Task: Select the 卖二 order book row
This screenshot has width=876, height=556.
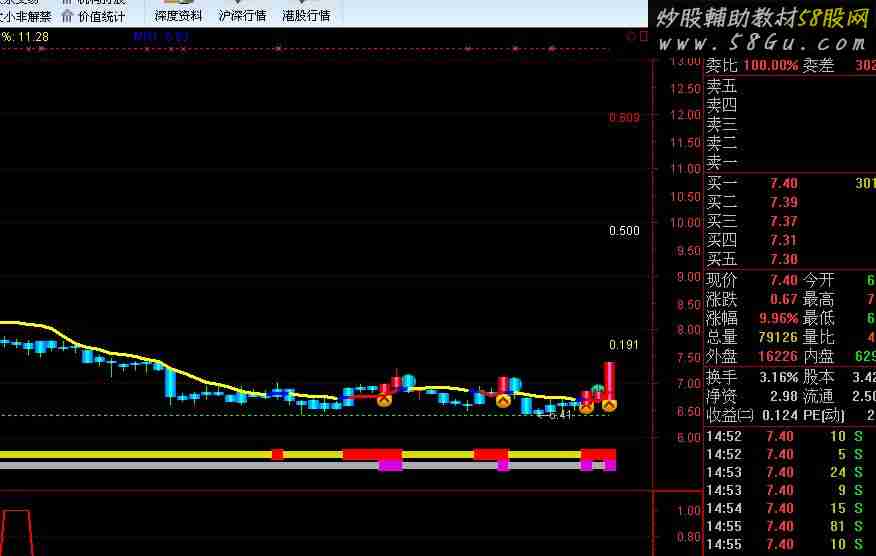Action: point(789,144)
